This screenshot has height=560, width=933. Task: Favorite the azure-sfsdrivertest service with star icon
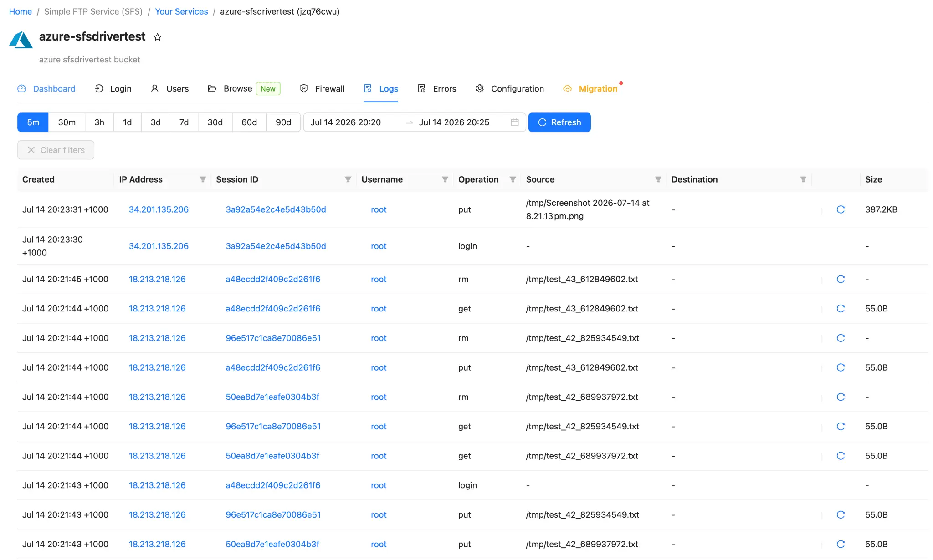(158, 37)
